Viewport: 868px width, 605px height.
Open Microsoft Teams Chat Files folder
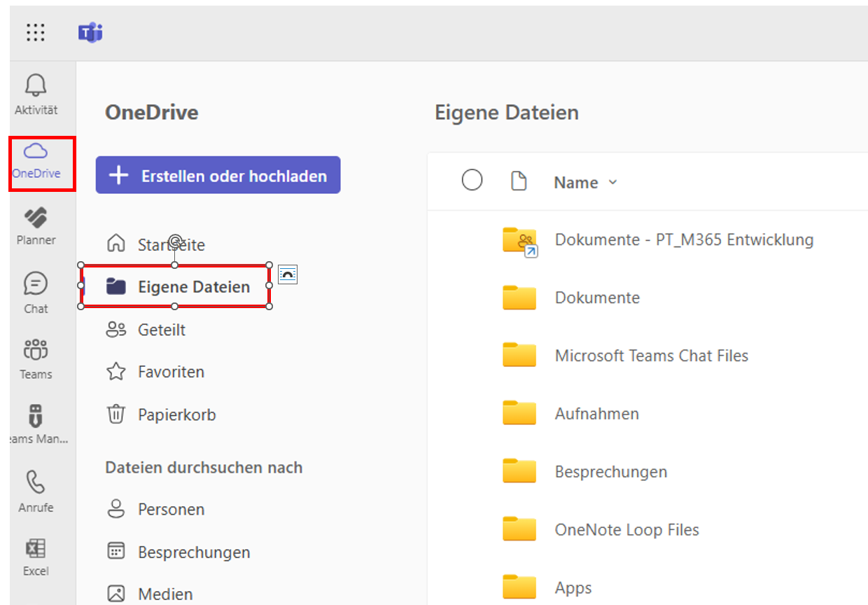pyautogui.click(x=652, y=356)
